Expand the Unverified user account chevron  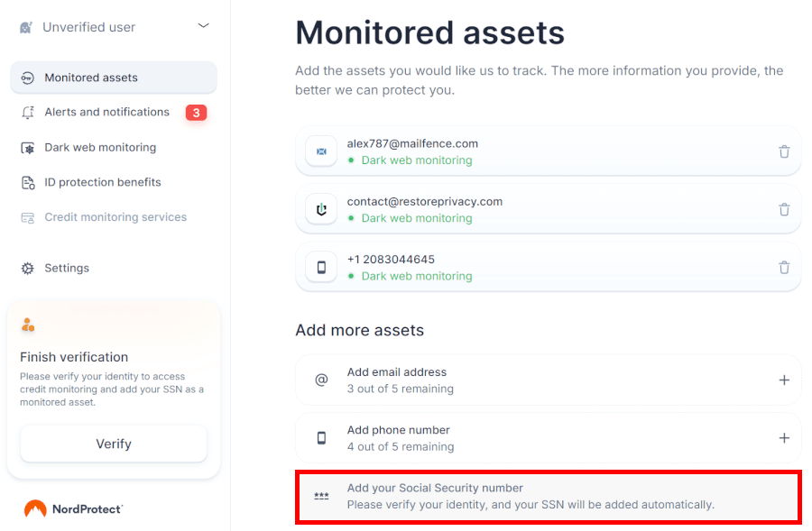coord(203,26)
